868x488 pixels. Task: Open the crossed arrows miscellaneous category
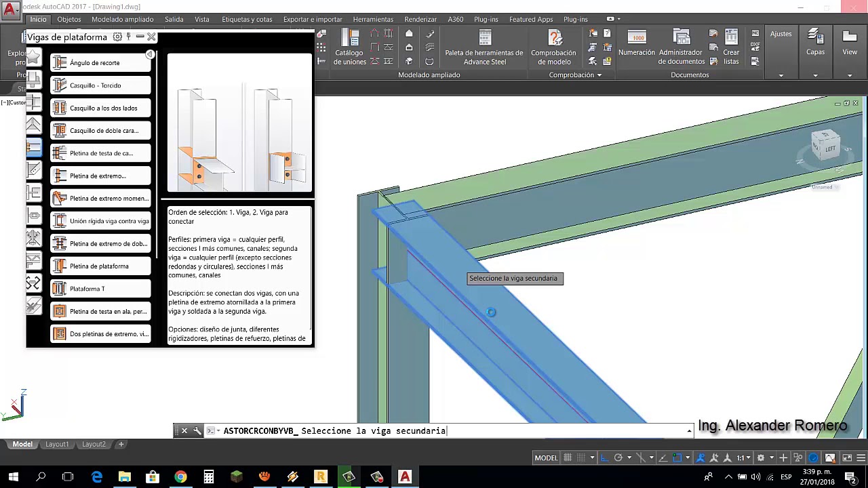(x=33, y=283)
